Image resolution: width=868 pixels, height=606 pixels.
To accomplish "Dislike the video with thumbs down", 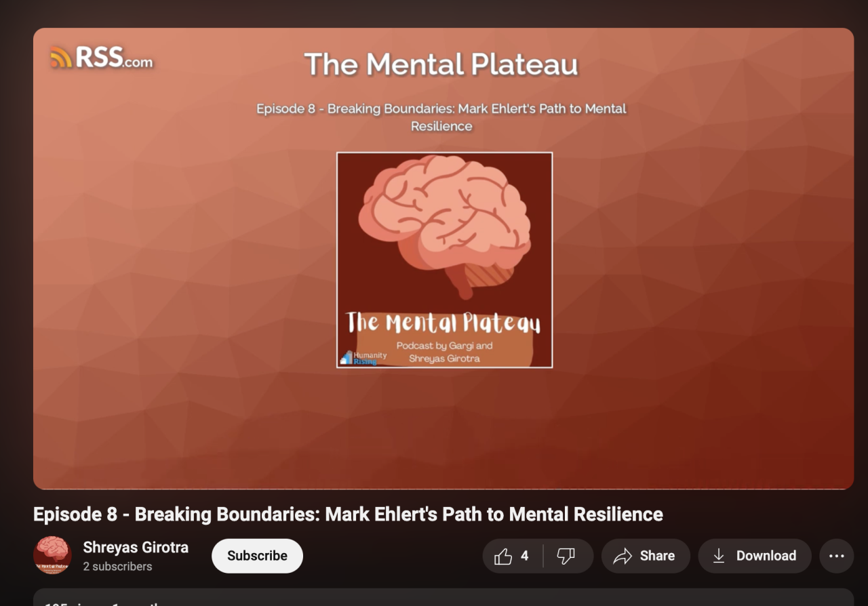I will [x=568, y=557].
